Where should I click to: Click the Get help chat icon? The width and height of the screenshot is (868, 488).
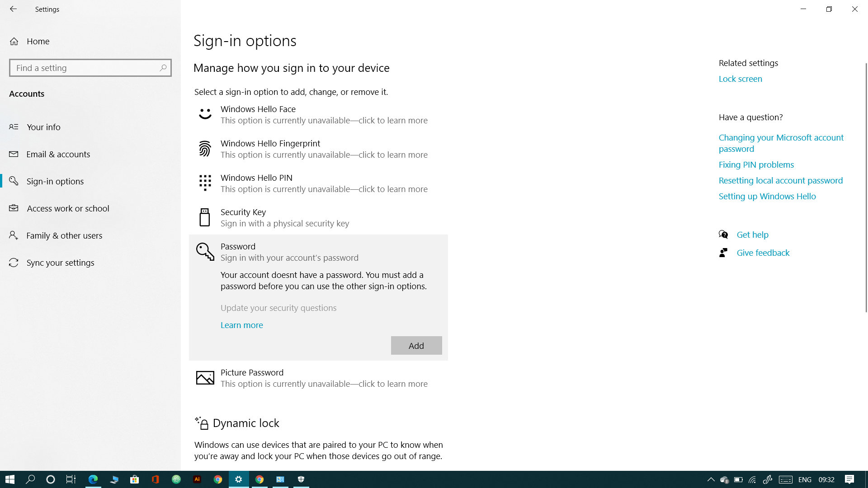(x=723, y=235)
